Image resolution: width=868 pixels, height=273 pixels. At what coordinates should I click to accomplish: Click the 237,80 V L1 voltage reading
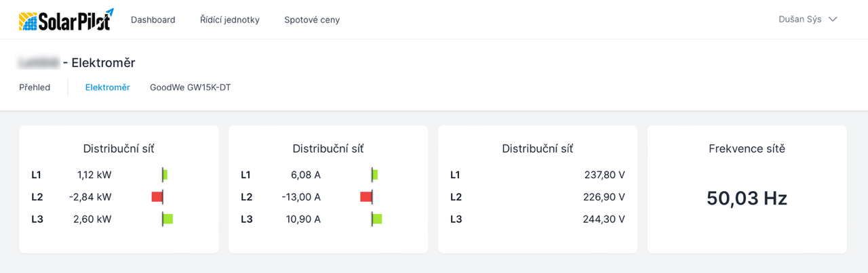tap(604, 175)
